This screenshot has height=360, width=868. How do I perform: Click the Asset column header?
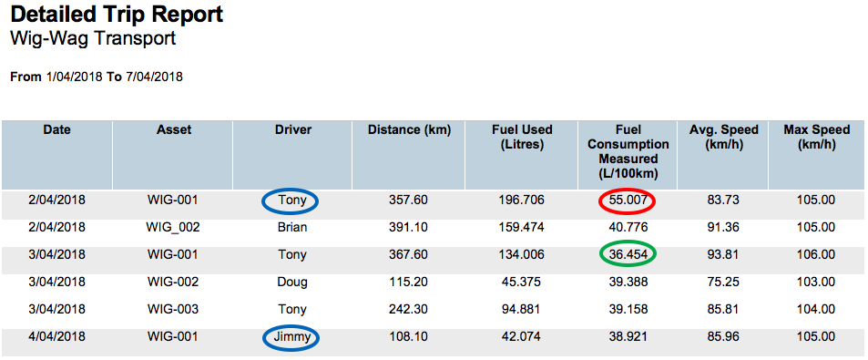coord(173,130)
